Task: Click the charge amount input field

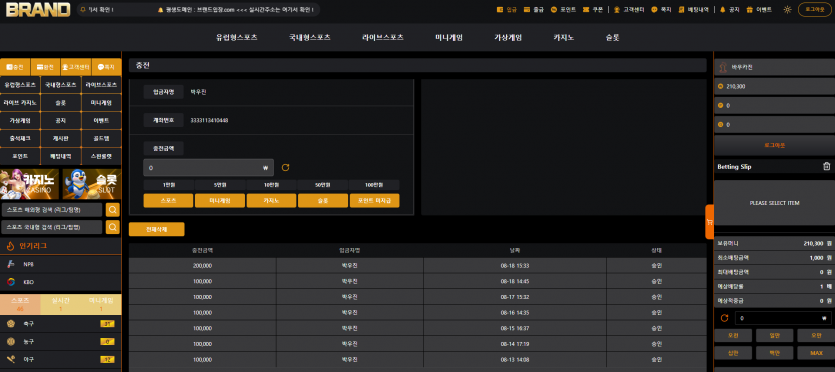Action: (x=209, y=168)
